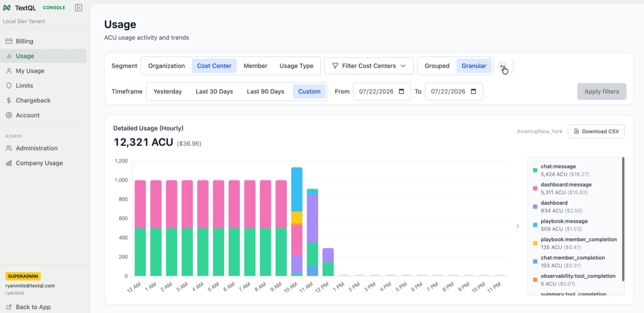Image resolution: width=644 pixels, height=313 pixels.
Task: Click the funnel icon in Filter Cost Centers
Action: coord(335,66)
